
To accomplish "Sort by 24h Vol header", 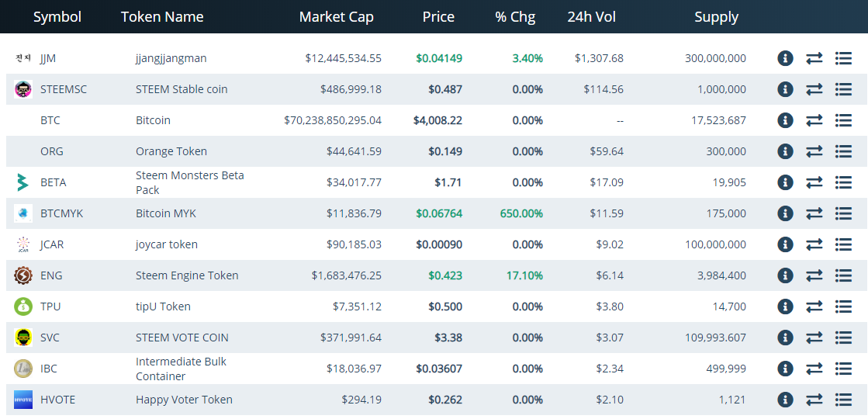I will pyautogui.click(x=591, y=17).
